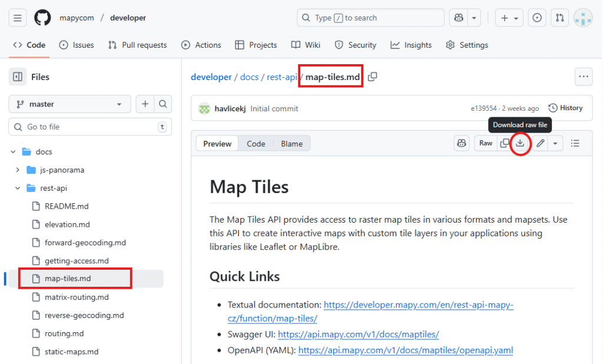
Task: Open the GitHub logo home page
Action: pos(42,18)
